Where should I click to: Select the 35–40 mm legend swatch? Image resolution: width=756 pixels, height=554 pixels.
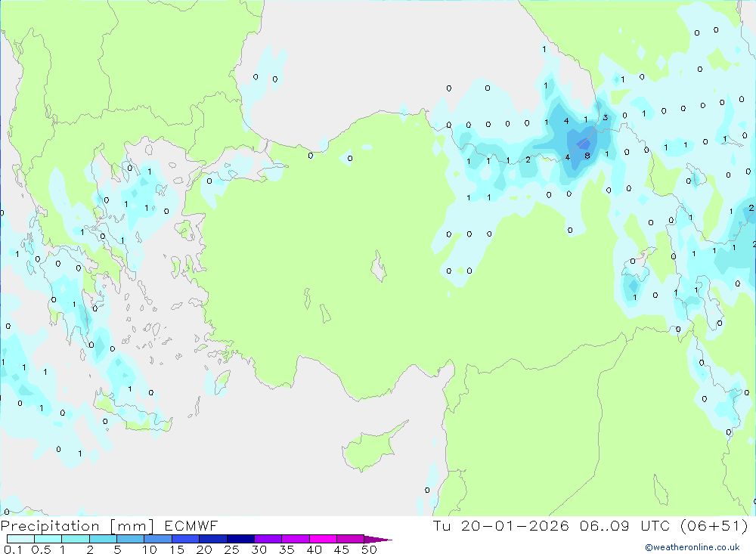(296, 539)
